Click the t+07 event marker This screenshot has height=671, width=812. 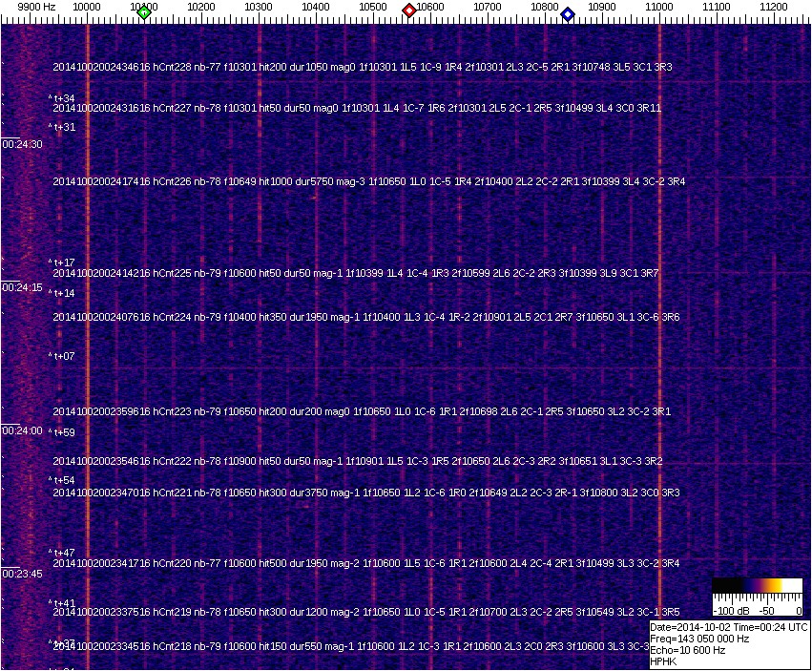(x=63, y=356)
